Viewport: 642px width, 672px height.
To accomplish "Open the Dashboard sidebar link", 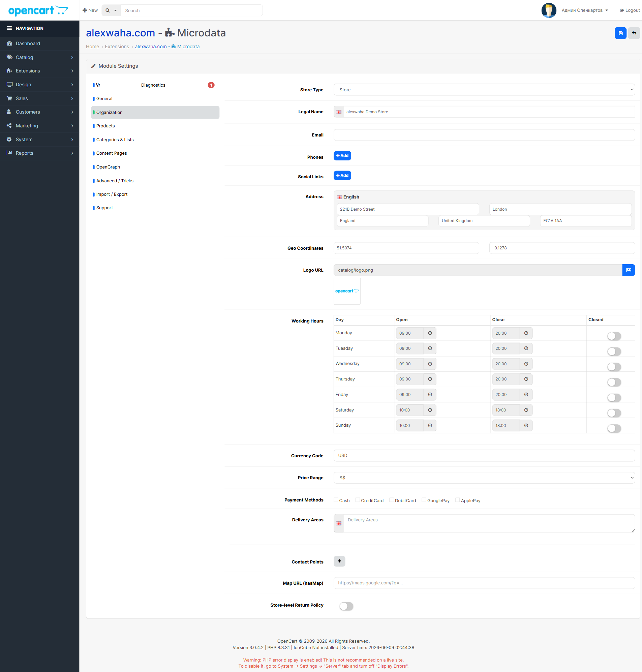I will point(40,43).
